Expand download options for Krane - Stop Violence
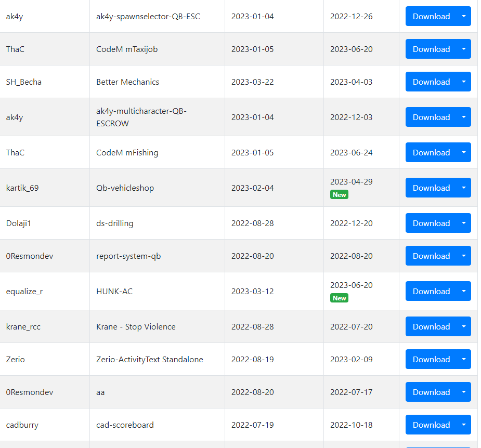481x448 pixels. click(x=464, y=326)
